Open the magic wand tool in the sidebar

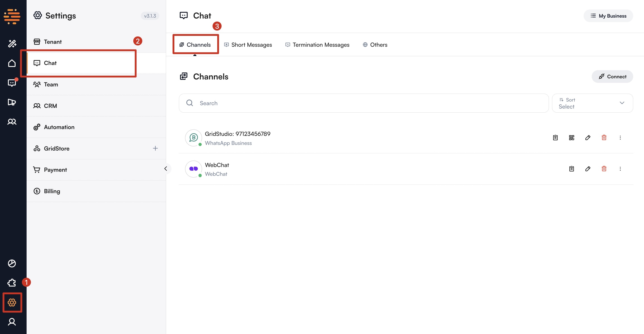point(12,44)
